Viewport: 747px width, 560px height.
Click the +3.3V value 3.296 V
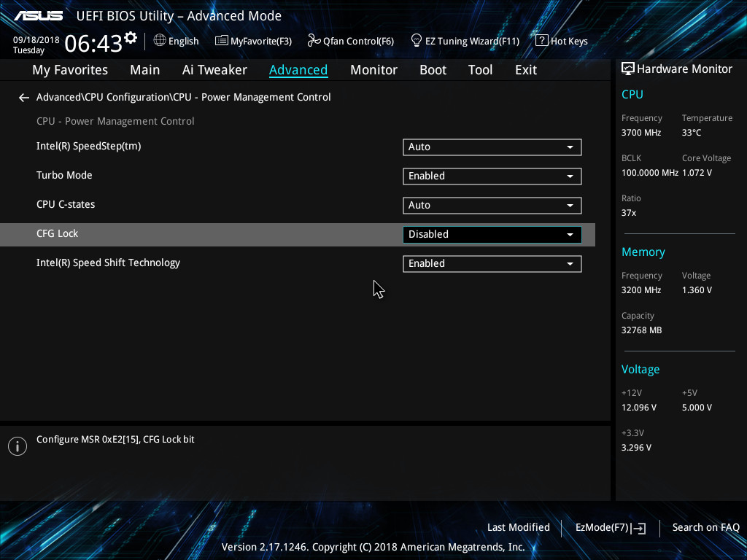click(x=636, y=448)
